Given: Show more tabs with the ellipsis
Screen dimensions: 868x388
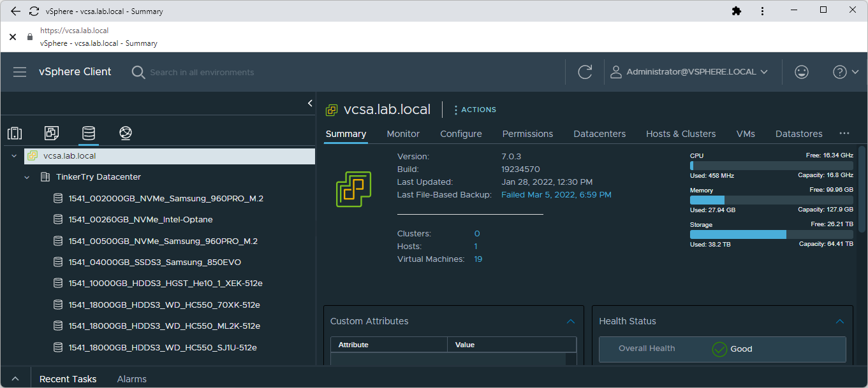Looking at the screenshot, I should coord(844,134).
